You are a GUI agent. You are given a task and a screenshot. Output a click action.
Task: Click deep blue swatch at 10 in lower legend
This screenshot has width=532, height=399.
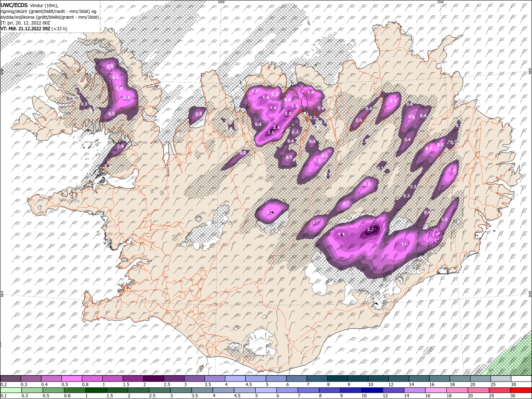373,390
